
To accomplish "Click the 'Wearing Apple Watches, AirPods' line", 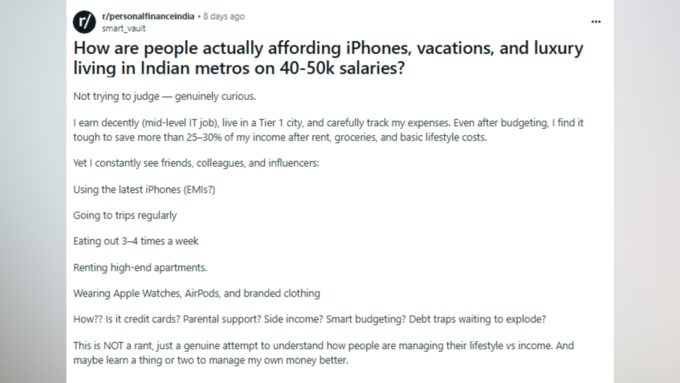I will tap(196, 293).
